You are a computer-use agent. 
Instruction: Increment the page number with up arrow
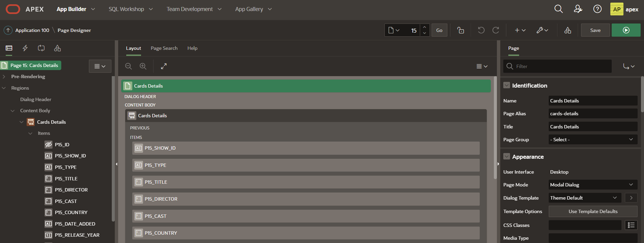tap(425, 27)
